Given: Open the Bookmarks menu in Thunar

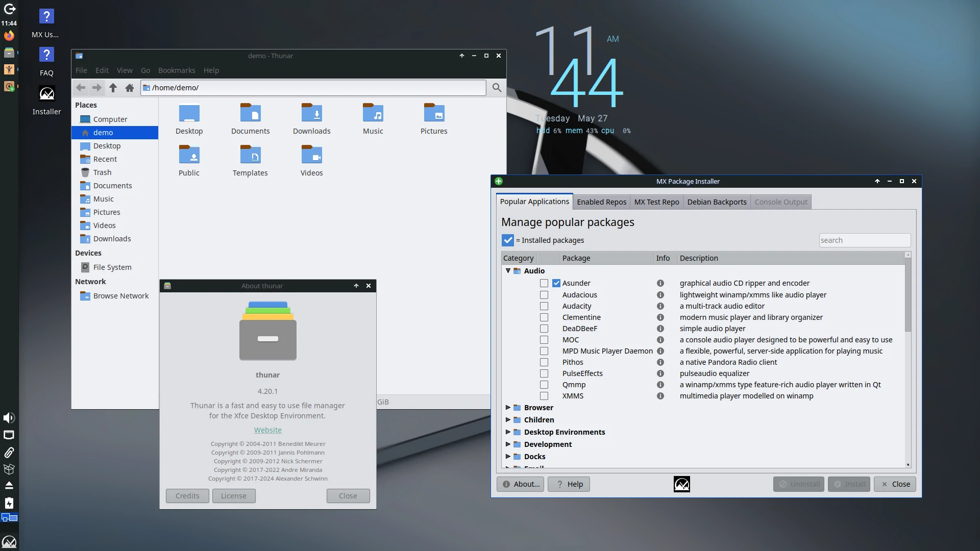Looking at the screenshot, I should [x=177, y=70].
